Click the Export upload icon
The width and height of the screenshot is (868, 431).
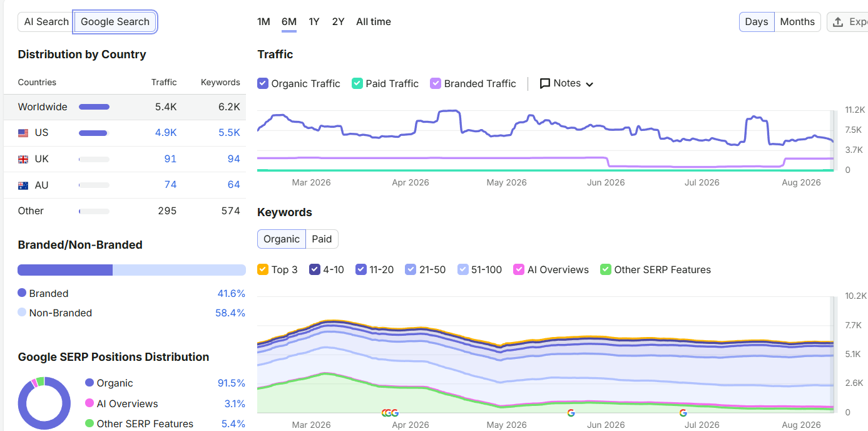pyautogui.click(x=838, y=22)
